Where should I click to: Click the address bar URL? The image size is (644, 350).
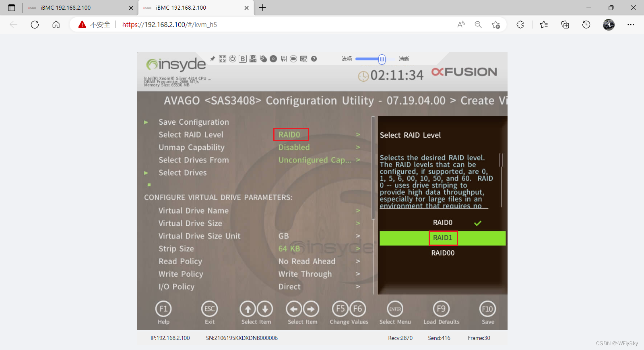[169, 25]
